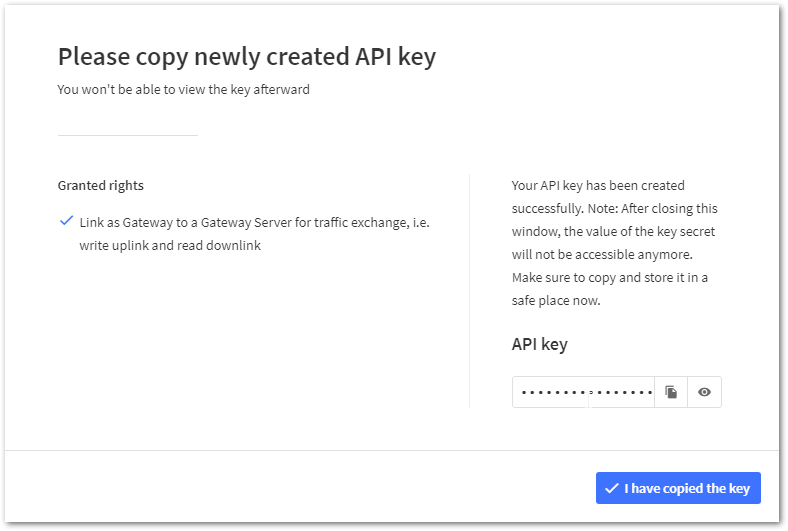Click the "successfully. Note: After closing this" line
The image size is (788, 531).
tap(614, 208)
